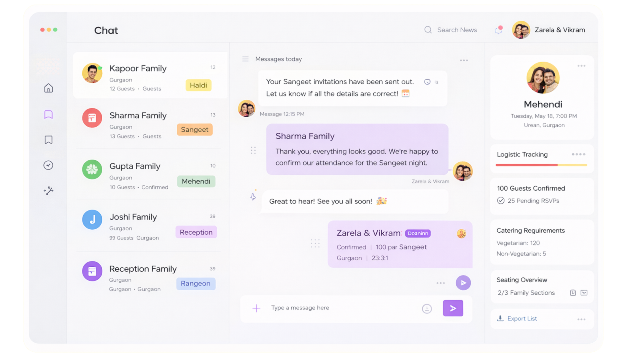Open the emoji picker in message box
644x358 pixels.
[x=427, y=308]
